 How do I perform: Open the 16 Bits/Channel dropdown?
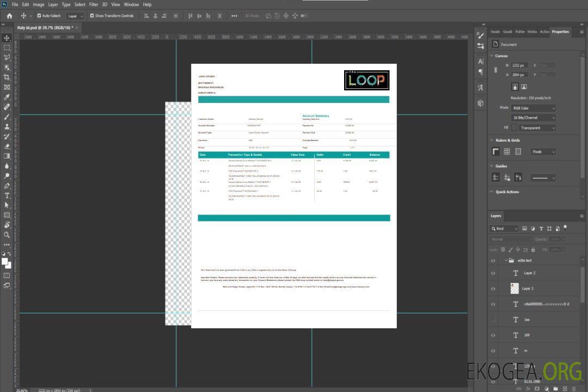click(533, 118)
